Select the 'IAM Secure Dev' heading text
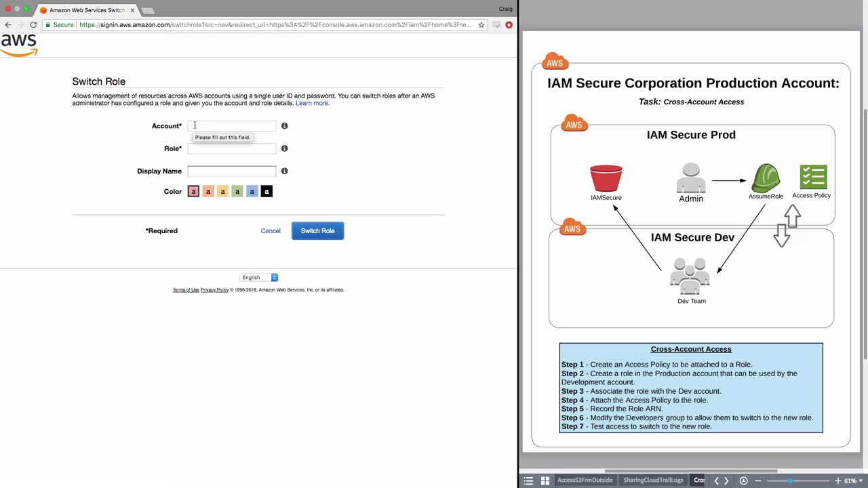Image resolution: width=868 pixels, height=488 pixels. [x=692, y=238]
